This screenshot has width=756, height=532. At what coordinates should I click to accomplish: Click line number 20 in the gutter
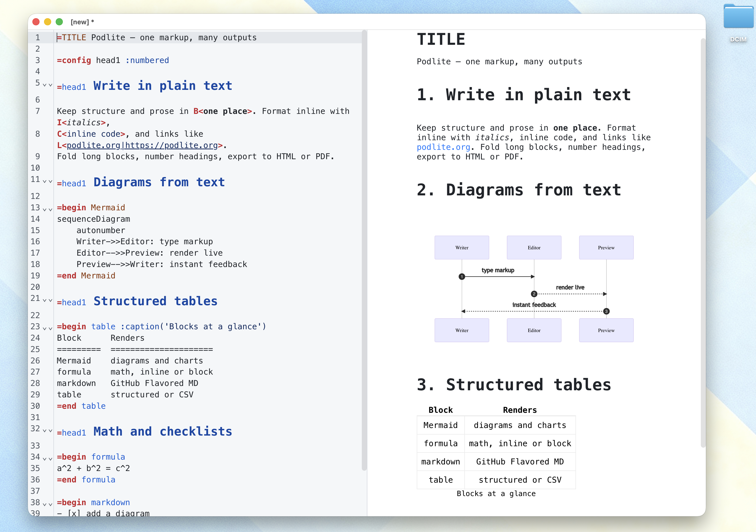[x=35, y=287]
